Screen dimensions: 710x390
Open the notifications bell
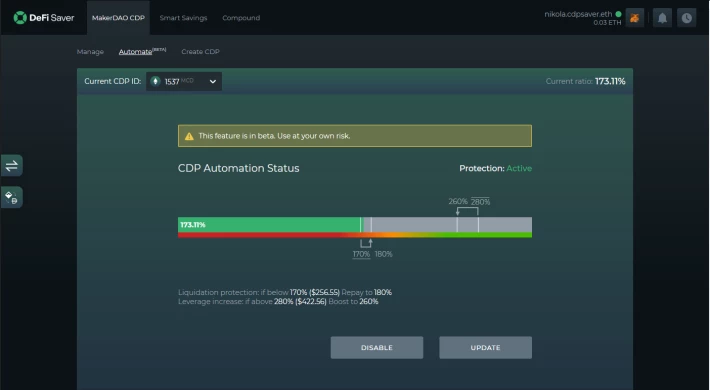pos(662,18)
